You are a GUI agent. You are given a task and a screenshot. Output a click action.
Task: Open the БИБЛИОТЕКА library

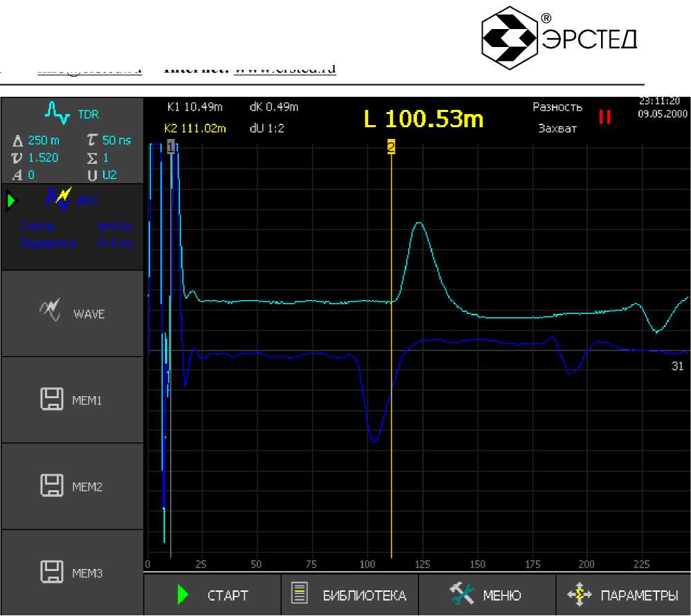click(349, 595)
